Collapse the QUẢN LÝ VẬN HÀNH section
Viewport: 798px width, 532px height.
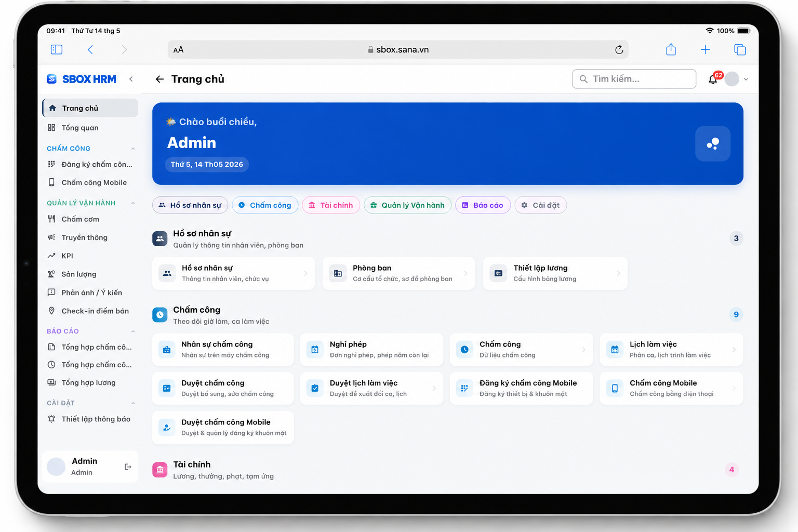click(133, 203)
